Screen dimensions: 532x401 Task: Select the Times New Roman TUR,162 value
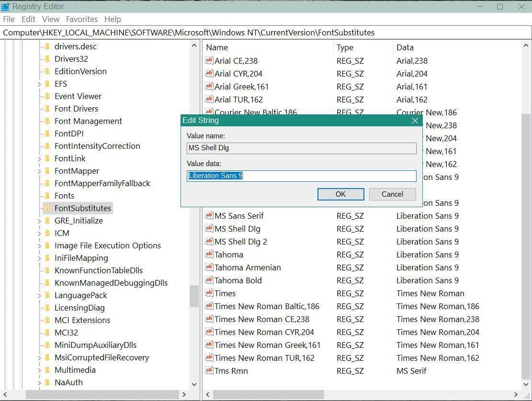(264, 358)
